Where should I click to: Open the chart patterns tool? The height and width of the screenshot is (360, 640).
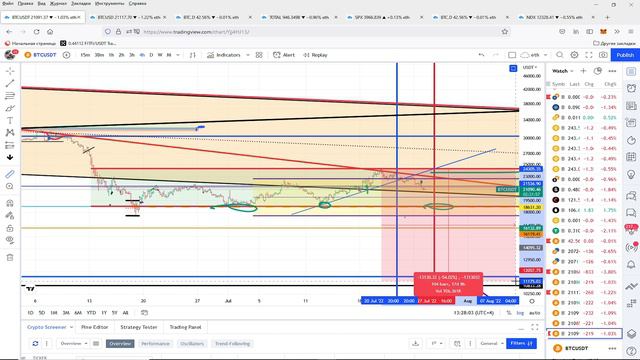[10, 133]
